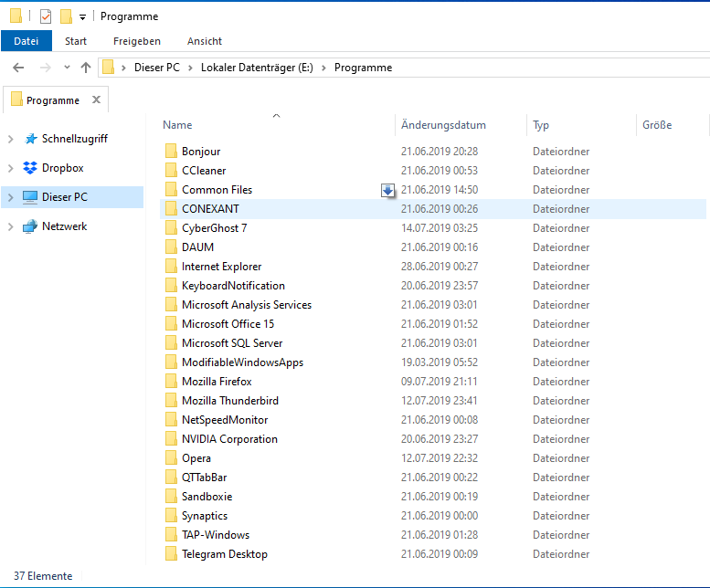The height and width of the screenshot is (588, 710).
Task: Switch to the Freigeben ribbon tab
Action: coord(137,41)
